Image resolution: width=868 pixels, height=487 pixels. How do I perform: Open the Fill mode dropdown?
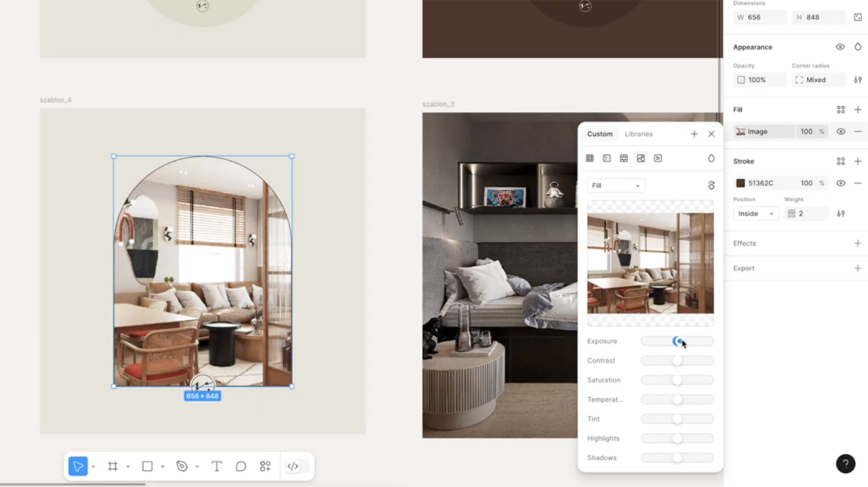click(x=616, y=185)
